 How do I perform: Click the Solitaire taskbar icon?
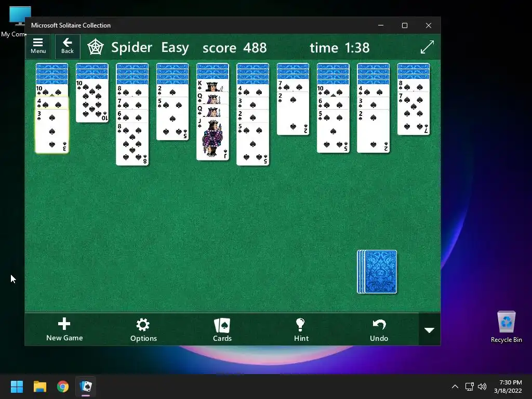[86, 387]
